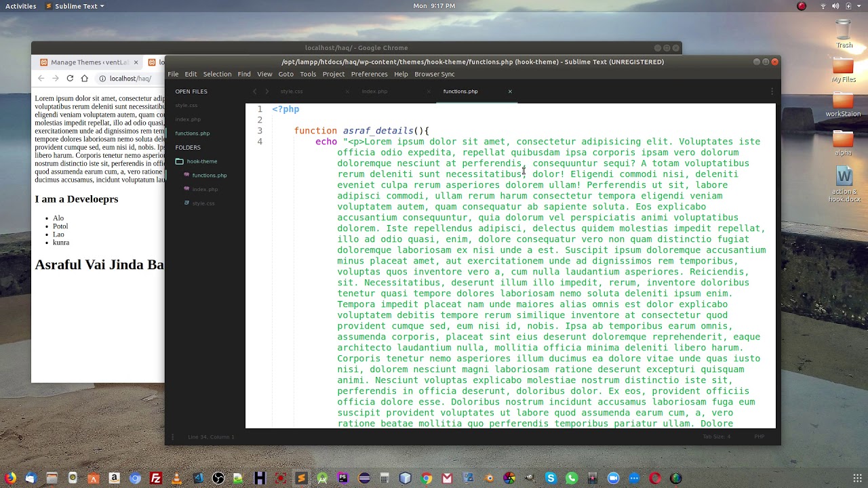Open Skype from the dock
This screenshot has height=488, width=868.
pos(551,479)
